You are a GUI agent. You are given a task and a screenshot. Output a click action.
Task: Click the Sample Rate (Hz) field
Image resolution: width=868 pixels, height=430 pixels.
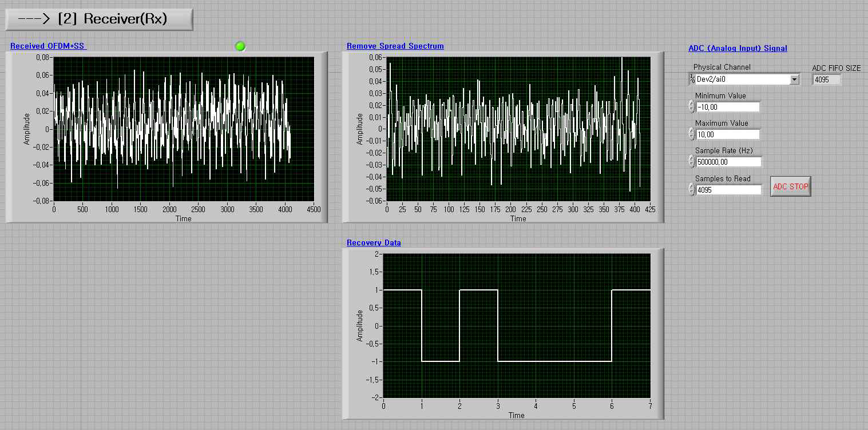[729, 162]
